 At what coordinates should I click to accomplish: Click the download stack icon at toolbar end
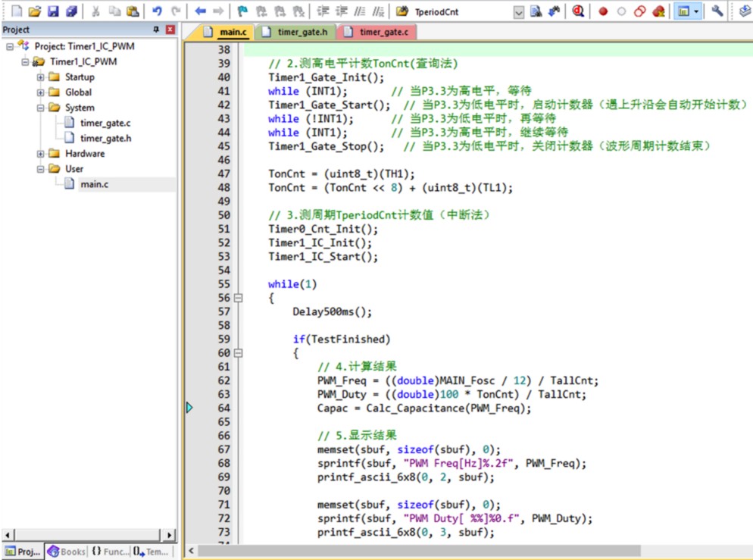tap(745, 11)
